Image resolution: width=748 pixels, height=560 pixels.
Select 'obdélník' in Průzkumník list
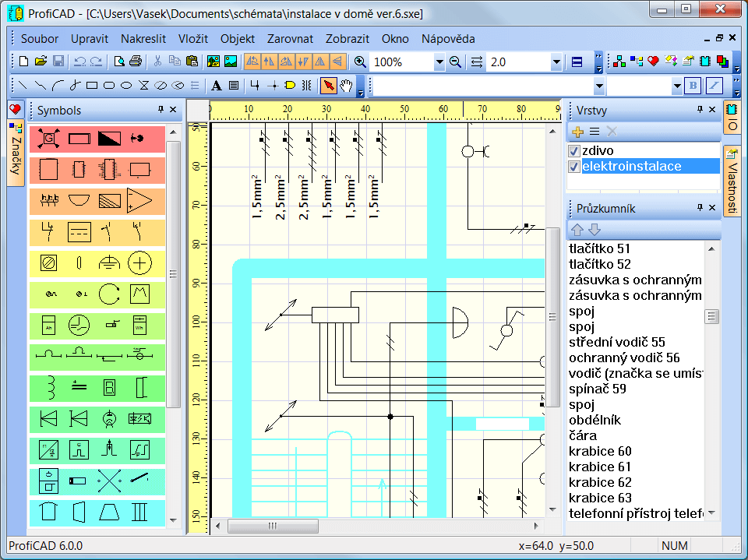click(x=595, y=420)
